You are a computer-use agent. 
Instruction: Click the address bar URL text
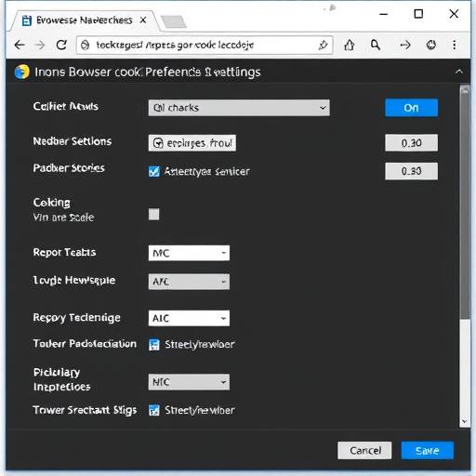[175, 46]
